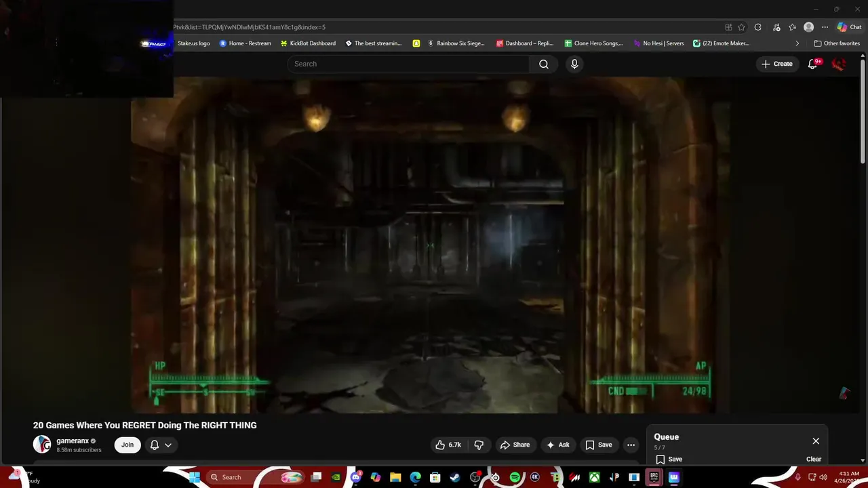Open OBS Studio from the taskbar
Viewport: 868px width, 488px height.
click(475, 477)
